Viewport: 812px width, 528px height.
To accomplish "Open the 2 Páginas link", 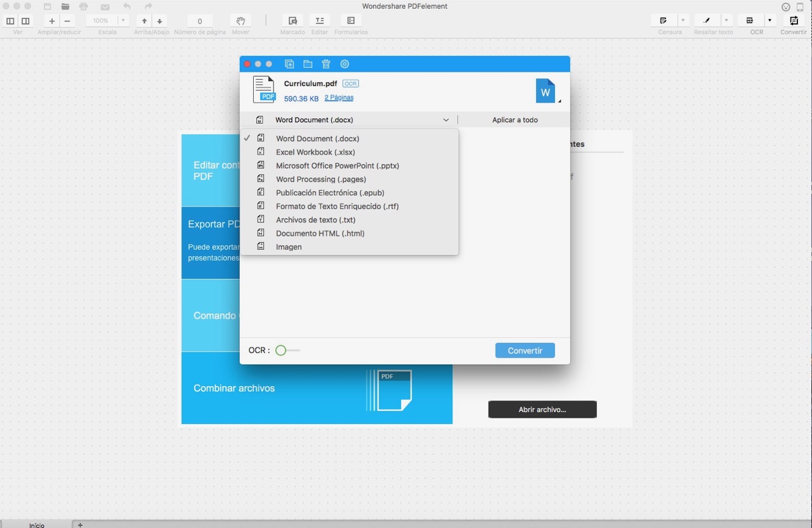I will tap(339, 98).
